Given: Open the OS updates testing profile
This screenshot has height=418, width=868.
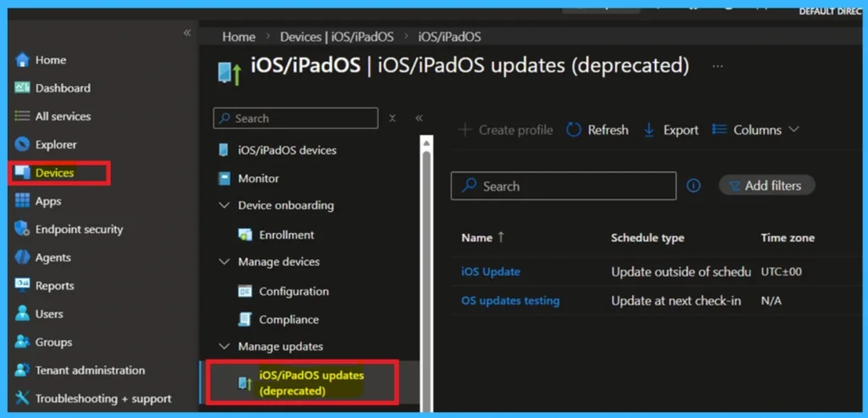Looking at the screenshot, I should 510,301.
